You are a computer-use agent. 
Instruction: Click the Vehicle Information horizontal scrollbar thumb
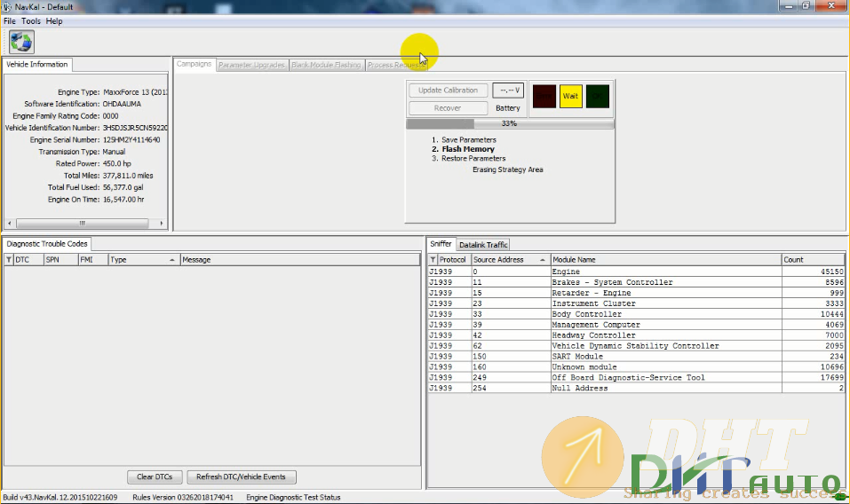click(83, 223)
